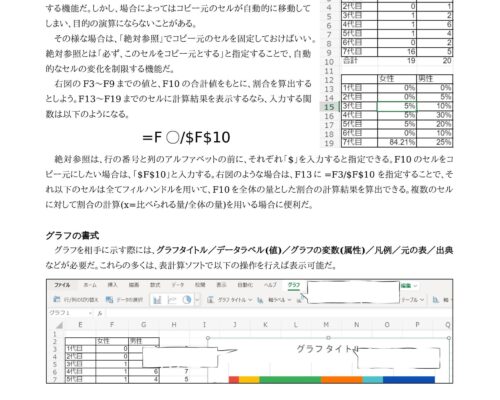This screenshot has width=500, height=400.
Task: Click the fx insert function icon
Action: click(x=100, y=313)
